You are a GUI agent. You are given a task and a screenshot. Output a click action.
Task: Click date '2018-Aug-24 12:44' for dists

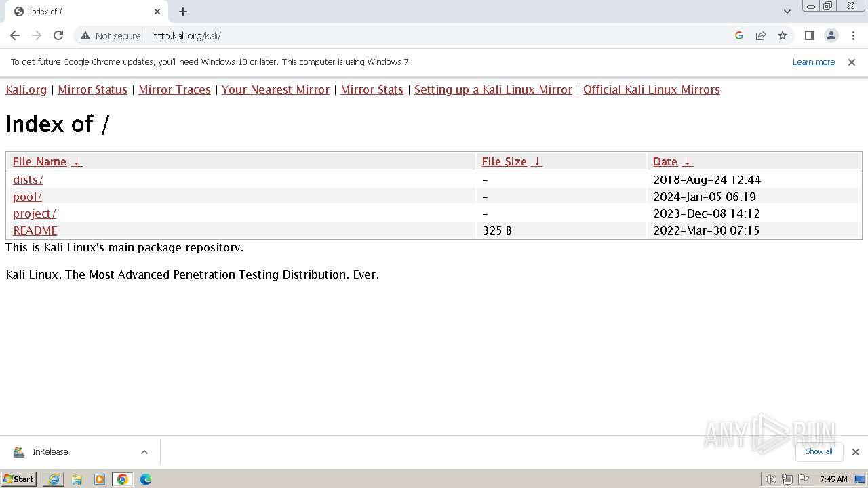click(x=707, y=180)
